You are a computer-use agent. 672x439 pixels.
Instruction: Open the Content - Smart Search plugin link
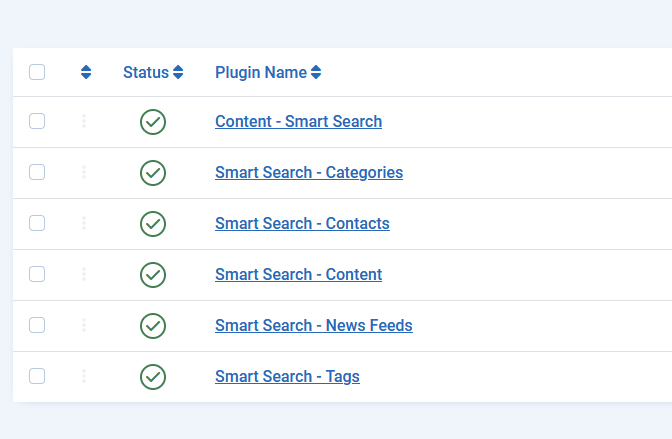pos(298,122)
